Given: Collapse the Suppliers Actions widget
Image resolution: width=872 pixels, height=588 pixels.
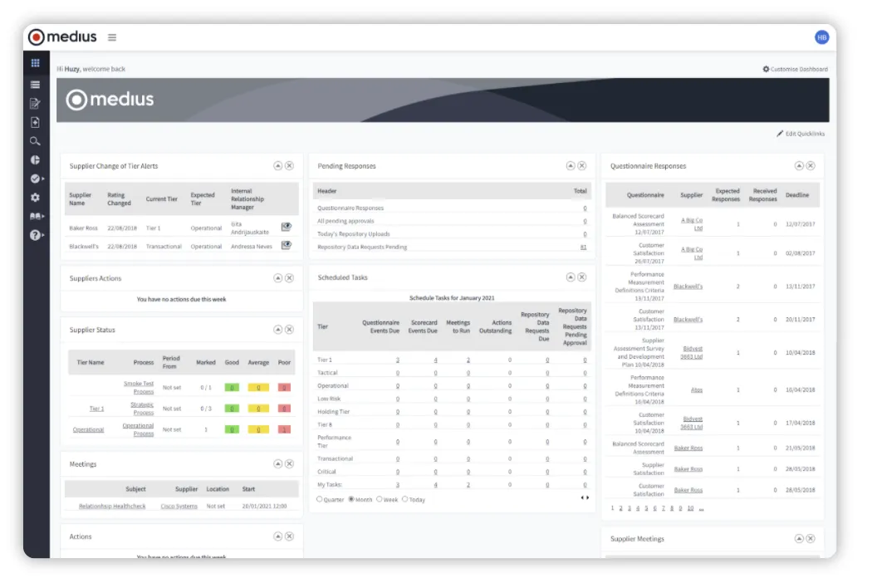Looking at the screenshot, I should pyautogui.click(x=277, y=278).
